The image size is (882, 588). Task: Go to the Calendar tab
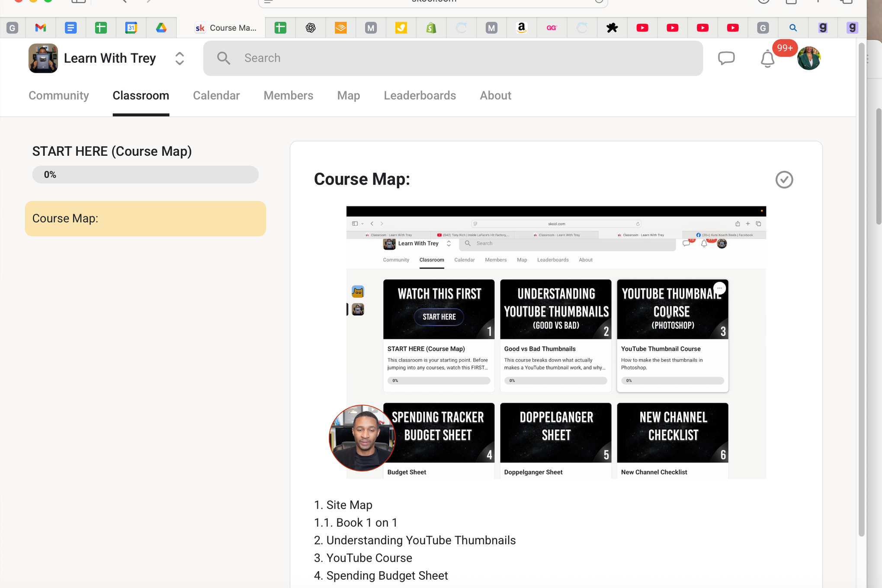216,95
